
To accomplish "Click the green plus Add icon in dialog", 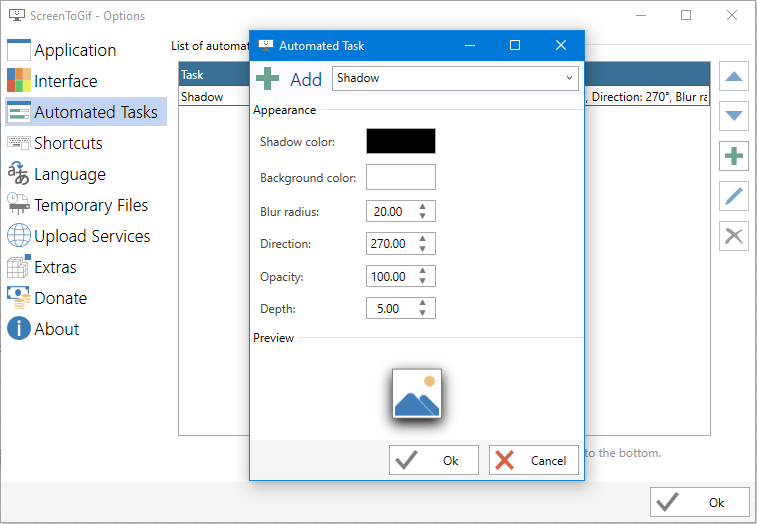I will point(267,79).
